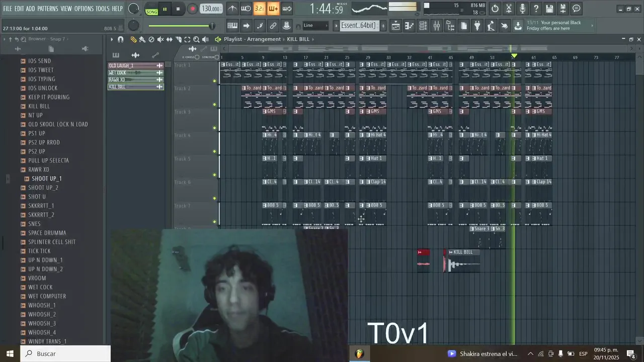Toggle the metronome icon

pyautogui.click(x=232, y=9)
